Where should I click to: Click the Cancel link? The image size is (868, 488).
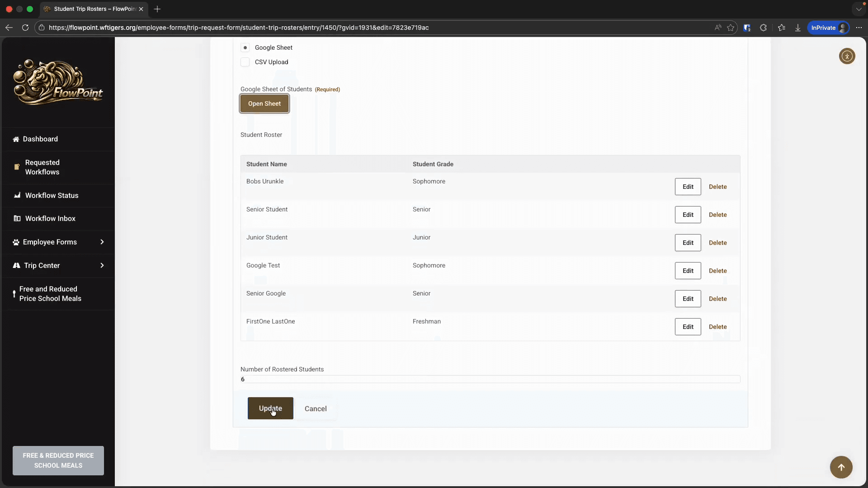(316, 408)
